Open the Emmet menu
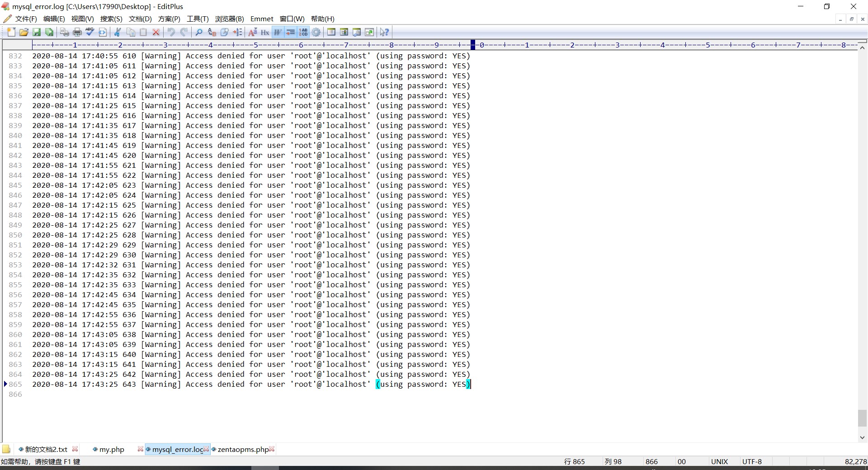868x470 pixels. coord(262,19)
